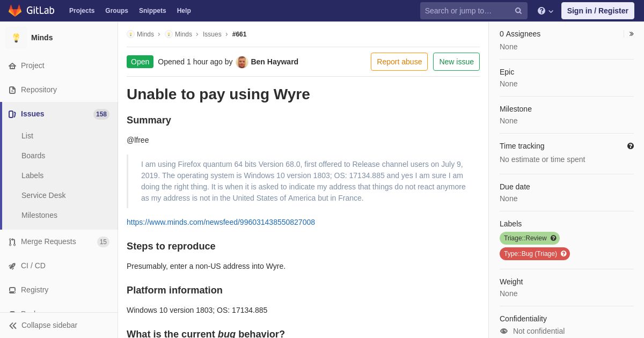The height and width of the screenshot is (338, 644).
Task: Open the Groups menu
Action: (x=116, y=11)
